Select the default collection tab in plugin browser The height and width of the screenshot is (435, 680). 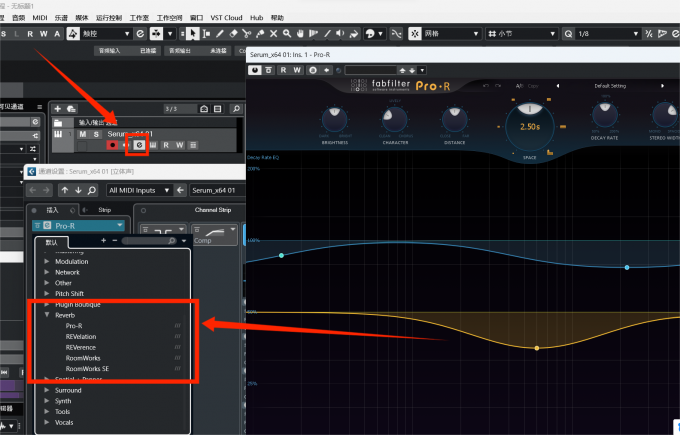click(x=52, y=242)
